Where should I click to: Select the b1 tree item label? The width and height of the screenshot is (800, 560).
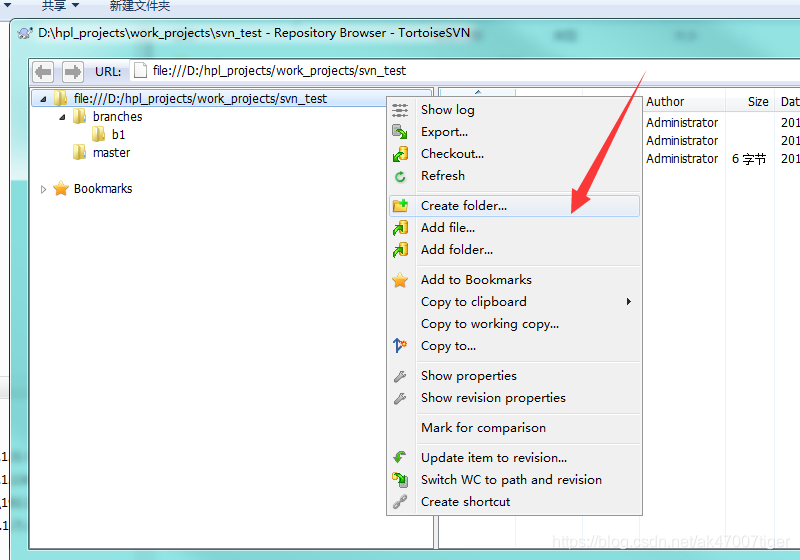[118, 135]
